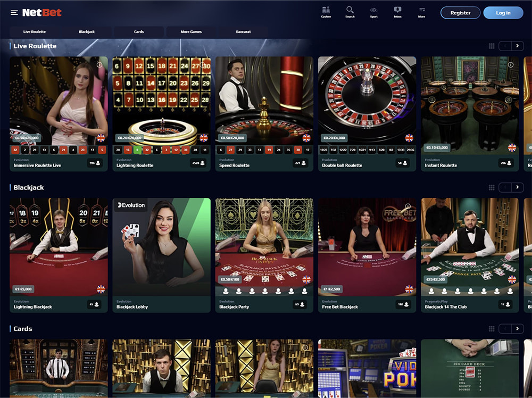Click the Log in button
Viewport: 532px width, 398px height.
coord(503,13)
